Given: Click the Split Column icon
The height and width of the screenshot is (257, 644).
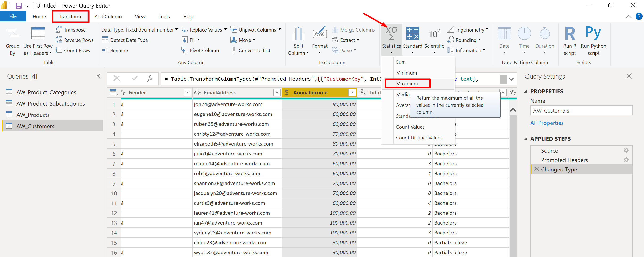Looking at the screenshot, I should coord(298,33).
